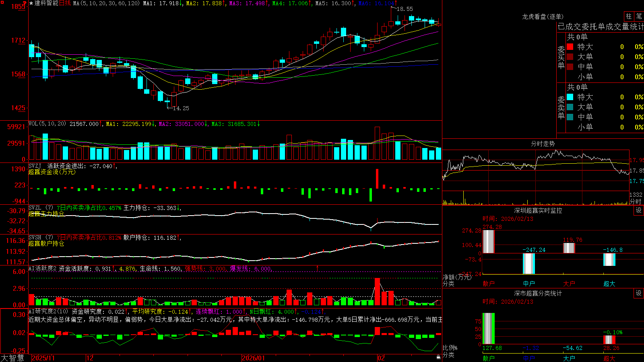Click the 分时走势 panel title
The width and height of the screenshot is (644, 362).
(543, 144)
